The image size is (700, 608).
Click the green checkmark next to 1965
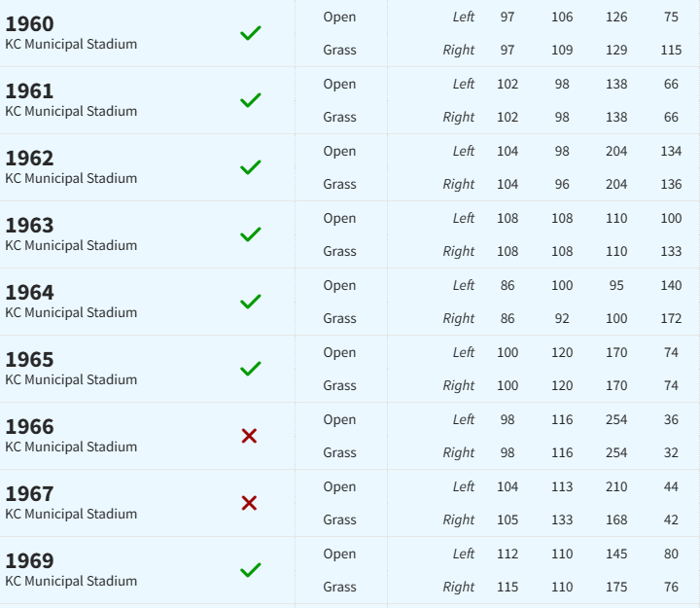(251, 369)
